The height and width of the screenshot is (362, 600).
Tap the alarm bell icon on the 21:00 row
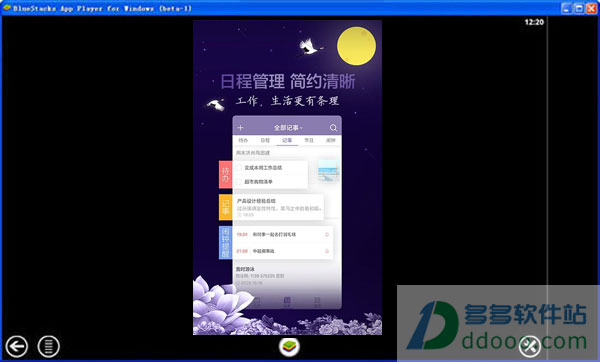point(327,251)
